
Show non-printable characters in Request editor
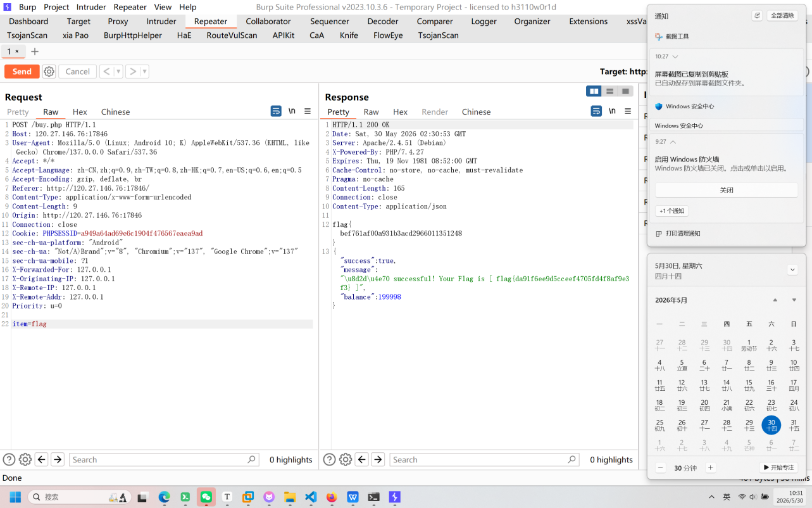tap(292, 111)
